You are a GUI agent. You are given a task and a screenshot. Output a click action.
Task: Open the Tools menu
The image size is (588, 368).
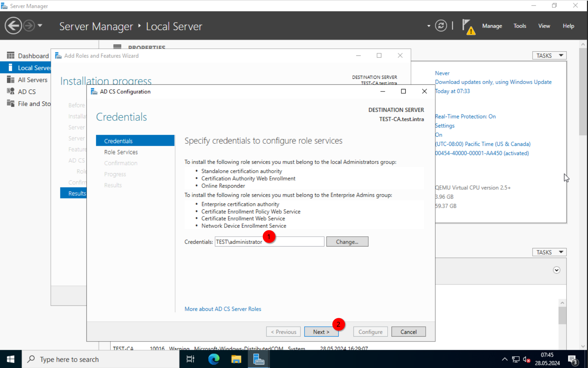(520, 26)
